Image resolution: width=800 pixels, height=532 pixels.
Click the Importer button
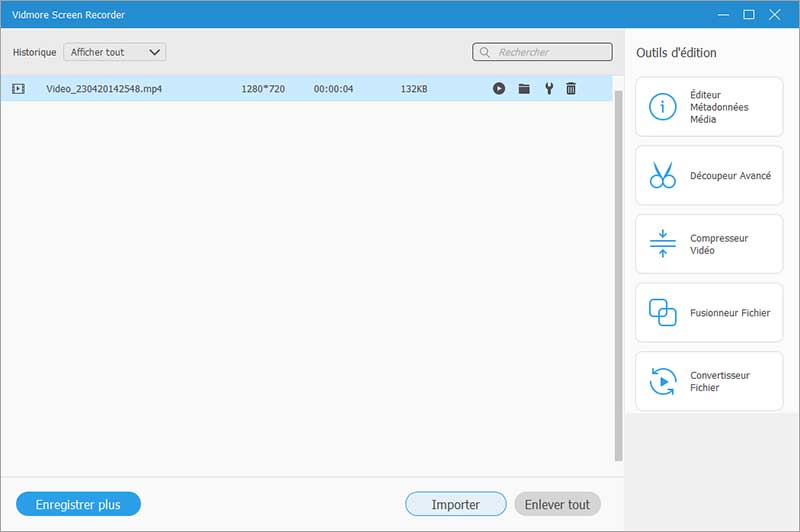point(455,505)
